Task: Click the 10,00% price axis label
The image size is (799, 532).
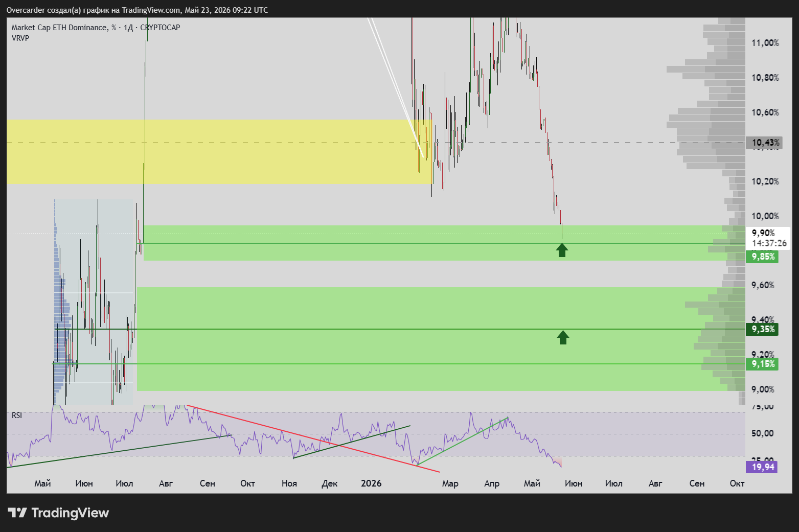Action: 765,216
